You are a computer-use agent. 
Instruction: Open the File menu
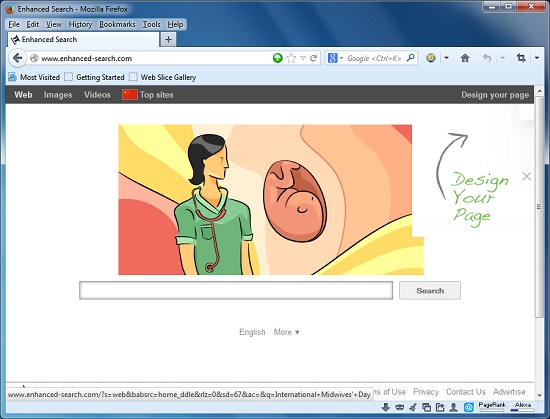tap(14, 24)
